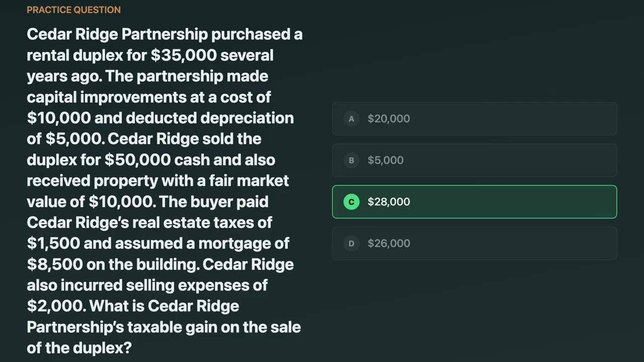Click the final line "of the duplex?"
This screenshot has width=644, height=362.
coord(79,348)
